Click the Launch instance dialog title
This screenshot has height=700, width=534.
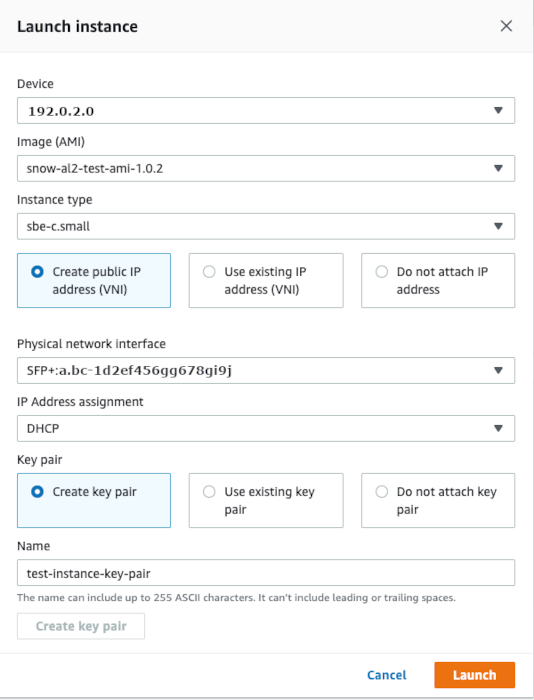tap(77, 27)
